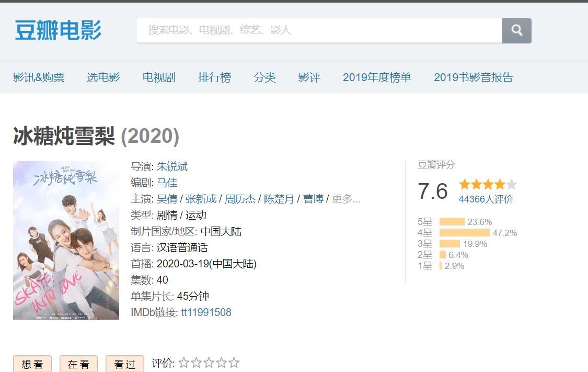Click the 看过 button
Image resolution: width=588 pixels, height=372 pixels.
(124, 364)
